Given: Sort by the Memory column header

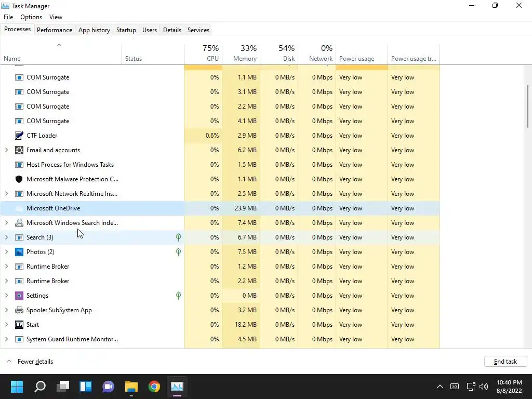Looking at the screenshot, I should (241, 54).
